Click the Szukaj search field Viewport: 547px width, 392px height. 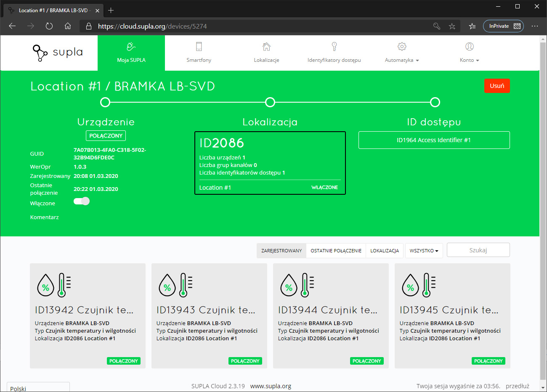click(x=478, y=250)
